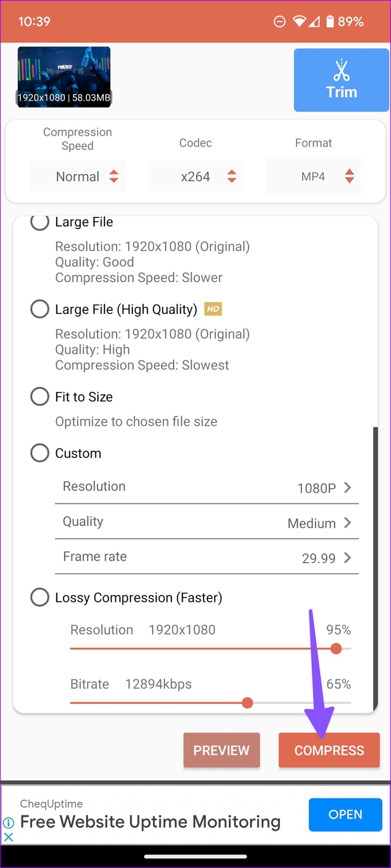
Task: Open Format dropdown showing MP4
Action: (x=313, y=176)
